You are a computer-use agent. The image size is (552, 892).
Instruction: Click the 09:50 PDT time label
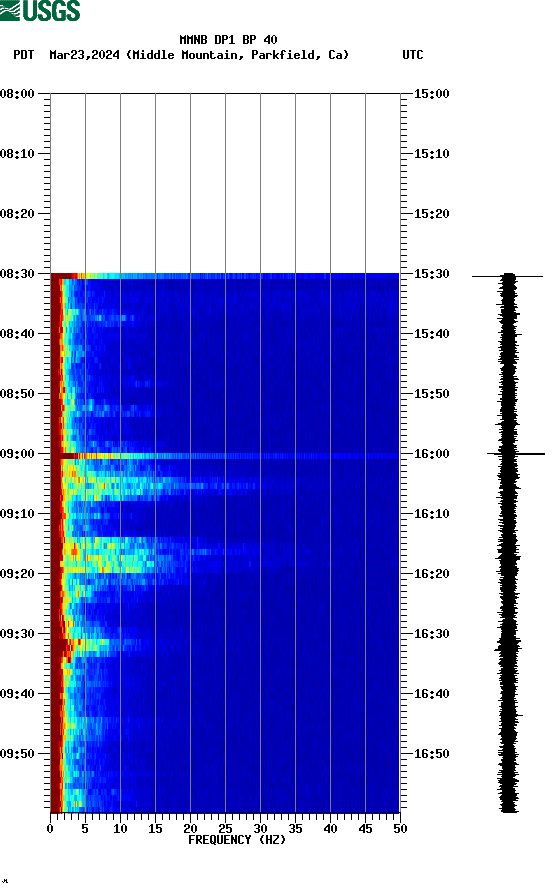(17, 754)
